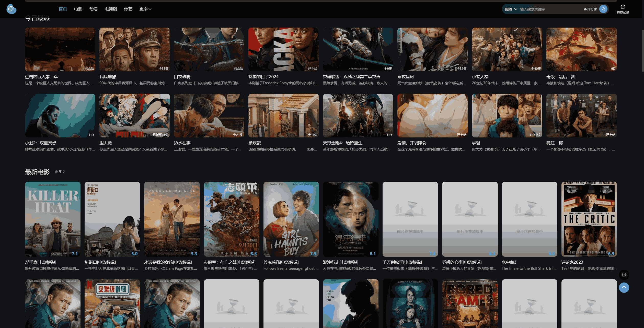Screen dimensions: 644x328
Task: Open the Ximena Sariñana movie poster
Action: pos(410,303)
